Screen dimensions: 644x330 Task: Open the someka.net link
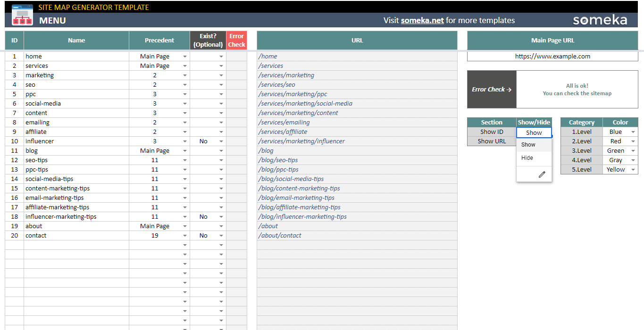pyautogui.click(x=422, y=20)
